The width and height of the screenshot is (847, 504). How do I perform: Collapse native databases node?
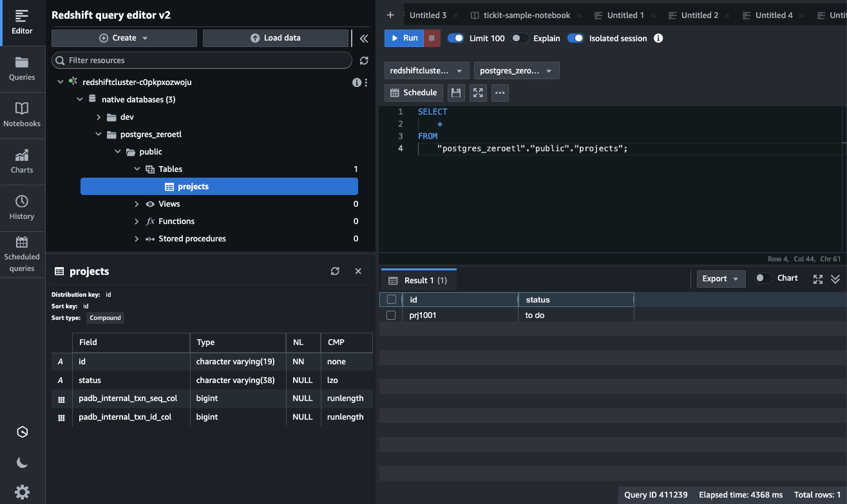pyautogui.click(x=80, y=100)
